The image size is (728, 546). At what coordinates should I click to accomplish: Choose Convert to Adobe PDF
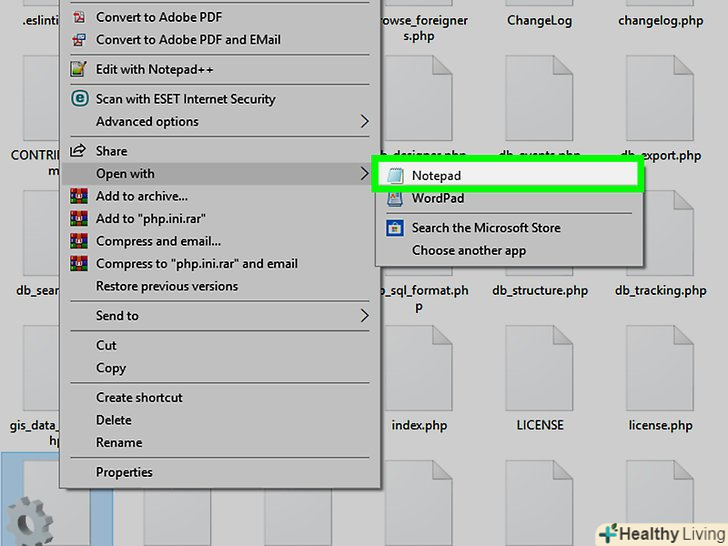click(x=220, y=17)
